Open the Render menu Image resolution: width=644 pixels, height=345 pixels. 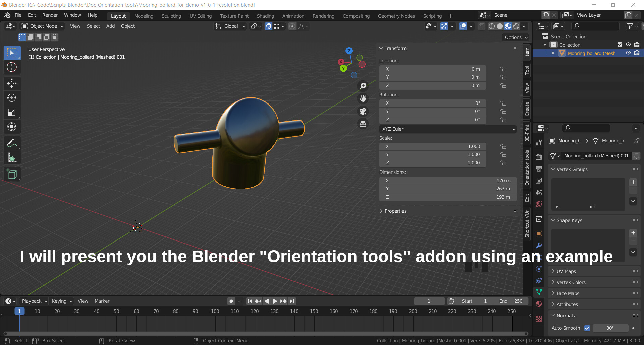(50, 15)
